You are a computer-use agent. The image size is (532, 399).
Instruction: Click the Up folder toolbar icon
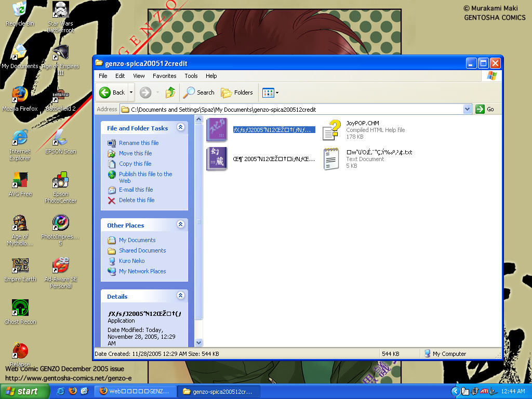coord(170,92)
